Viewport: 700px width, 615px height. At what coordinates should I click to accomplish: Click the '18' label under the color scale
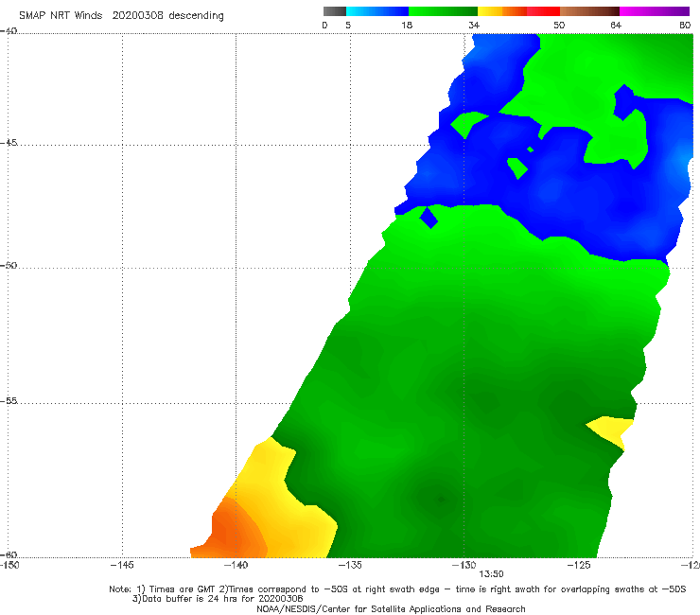pyautogui.click(x=407, y=26)
